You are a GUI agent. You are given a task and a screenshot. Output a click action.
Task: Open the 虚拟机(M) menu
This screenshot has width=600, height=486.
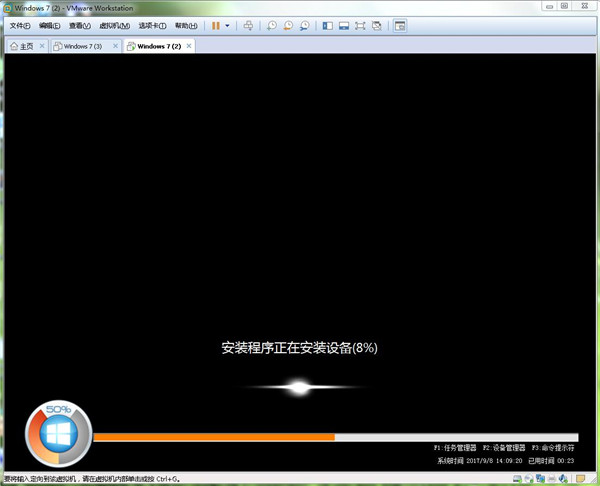click(114, 26)
